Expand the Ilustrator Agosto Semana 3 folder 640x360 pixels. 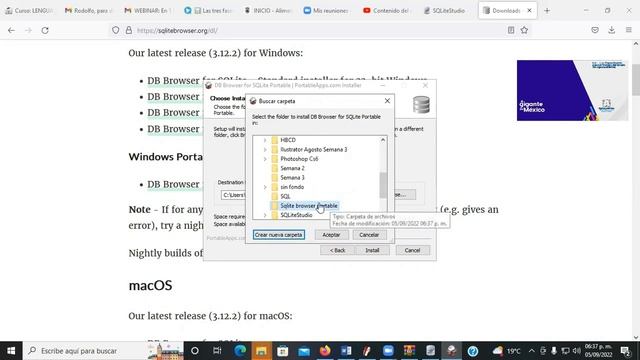(265, 149)
